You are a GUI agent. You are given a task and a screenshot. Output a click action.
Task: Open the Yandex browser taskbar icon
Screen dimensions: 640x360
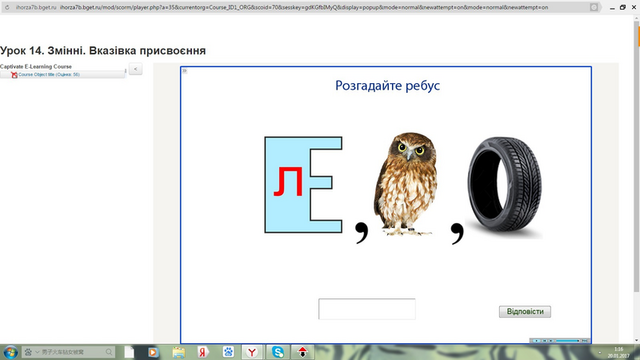[x=252, y=352]
